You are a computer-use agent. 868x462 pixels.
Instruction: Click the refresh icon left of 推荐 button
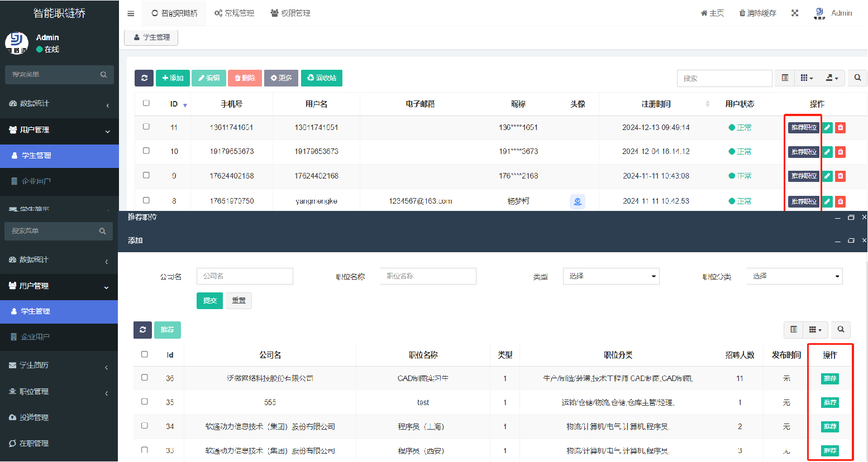click(x=142, y=330)
